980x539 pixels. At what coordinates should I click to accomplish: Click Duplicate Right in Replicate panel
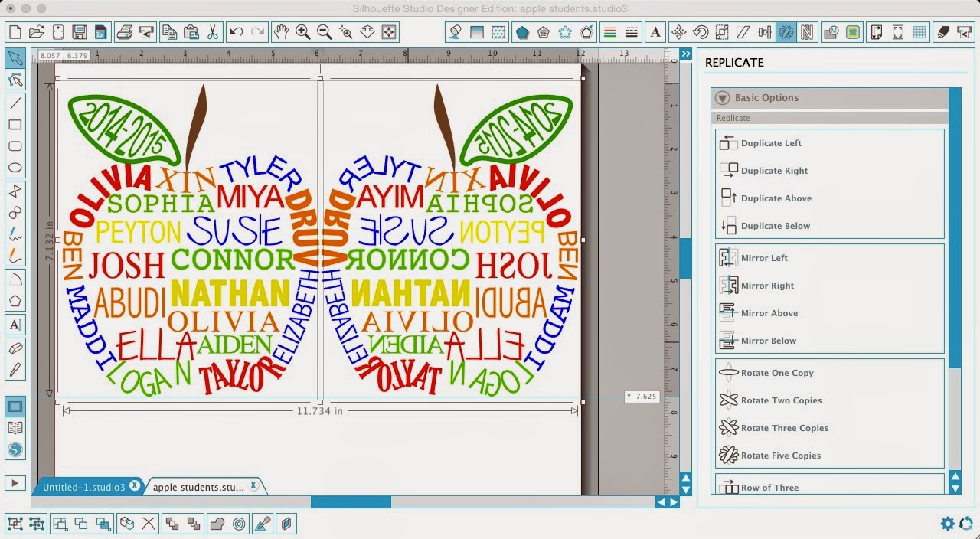click(x=773, y=170)
